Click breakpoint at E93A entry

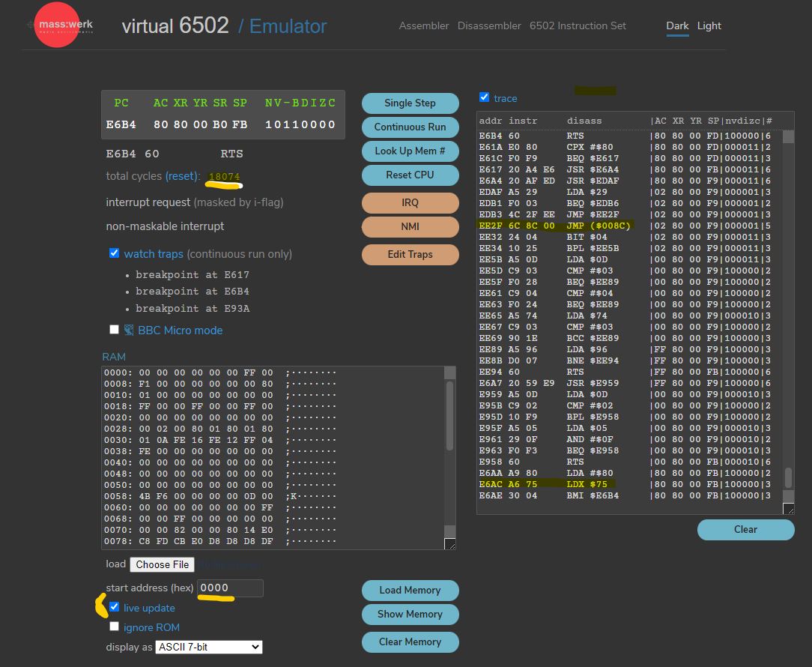(192, 308)
